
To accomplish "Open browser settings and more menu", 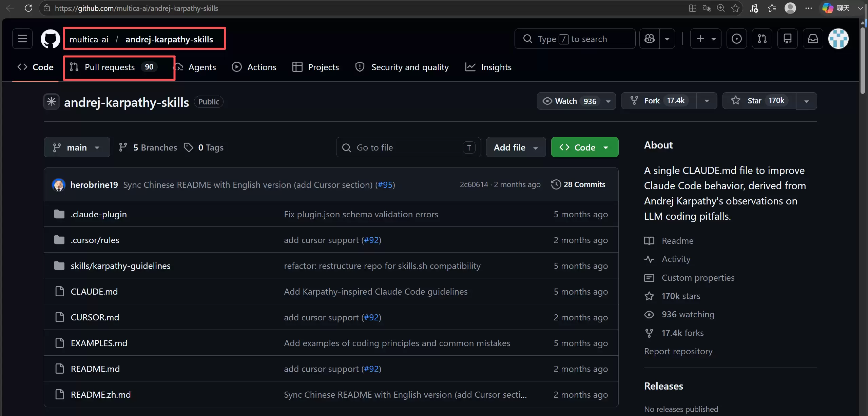I will [809, 8].
